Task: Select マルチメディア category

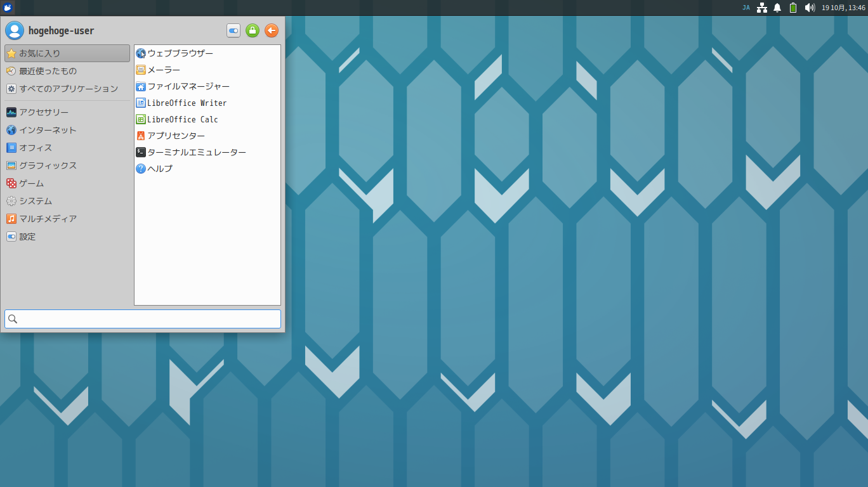Action: (x=67, y=219)
